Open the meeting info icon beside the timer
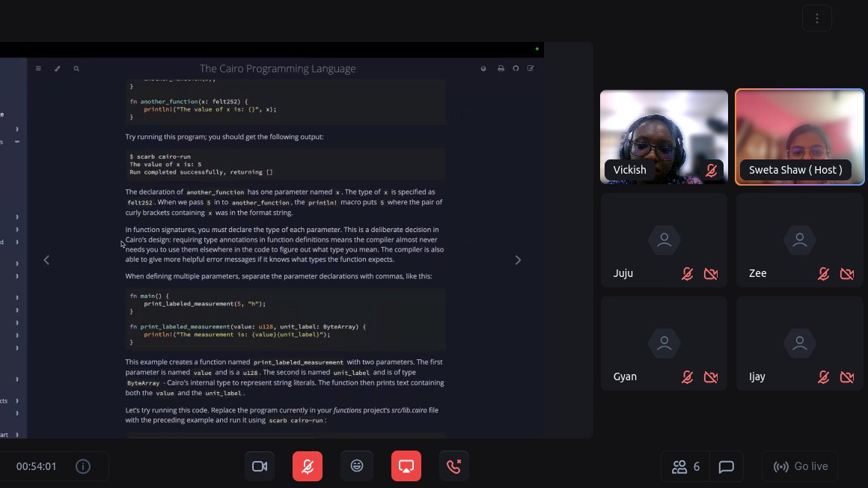 click(83, 466)
